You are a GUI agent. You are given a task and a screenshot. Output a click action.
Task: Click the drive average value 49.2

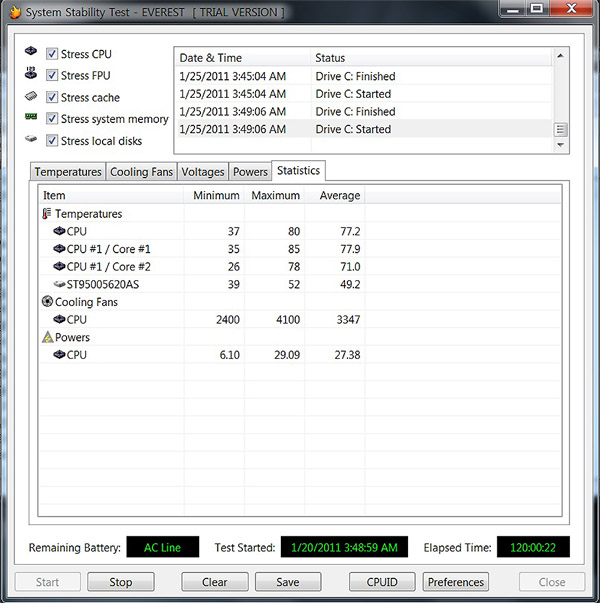point(350,284)
